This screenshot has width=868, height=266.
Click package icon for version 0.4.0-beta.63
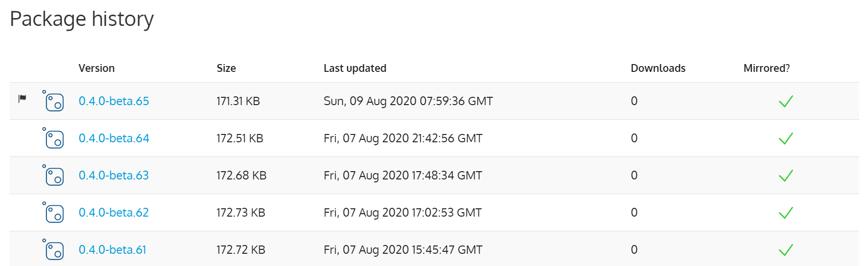(53, 175)
